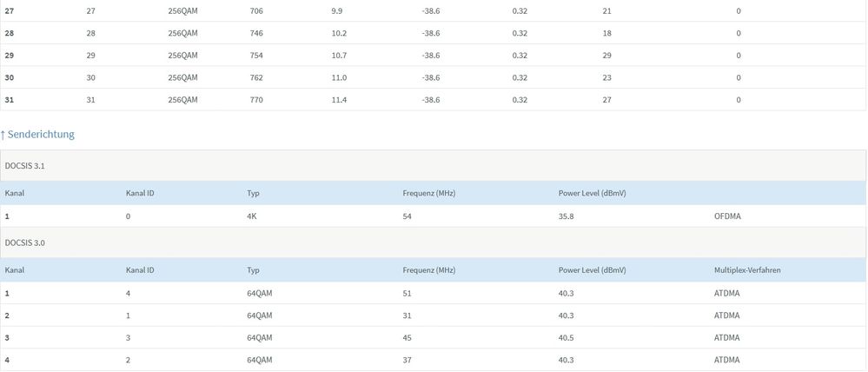
Task: Select frequency 37 in DOCSIS 3.0 table
Action: [x=407, y=360]
